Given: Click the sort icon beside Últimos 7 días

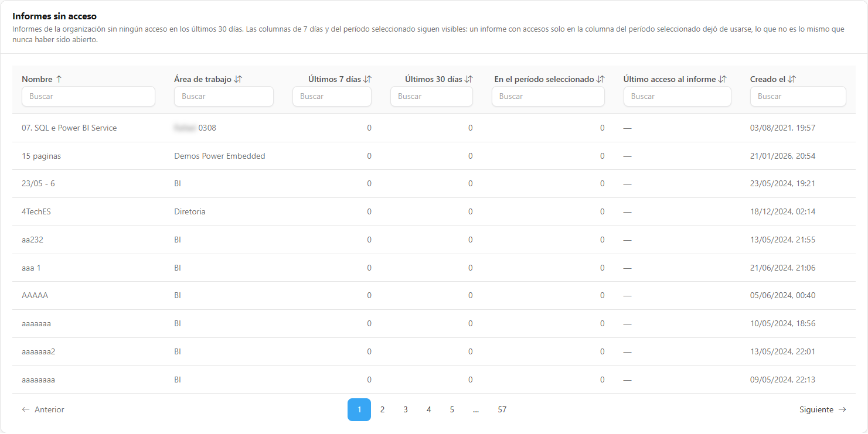Looking at the screenshot, I should 367,79.
